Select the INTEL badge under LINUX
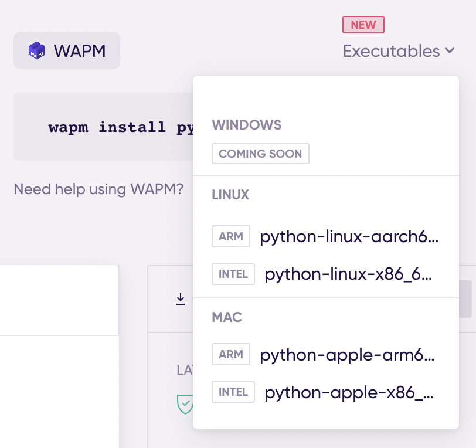The image size is (476, 448). click(233, 274)
